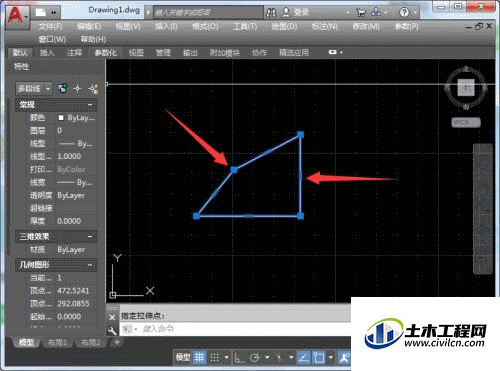Image resolution: width=500 pixels, height=371 pixels.
Task: Switch to the 插入 ribbon tab
Action: (x=47, y=52)
